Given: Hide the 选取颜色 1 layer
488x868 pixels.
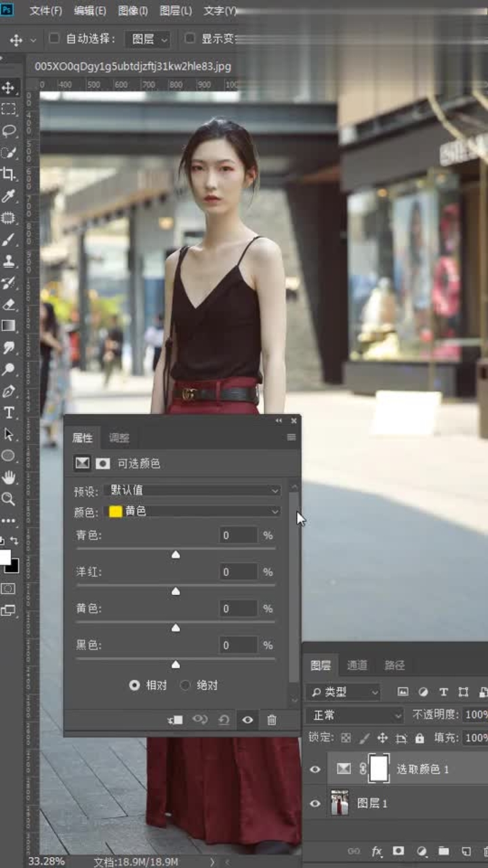Looking at the screenshot, I should click(x=314, y=769).
